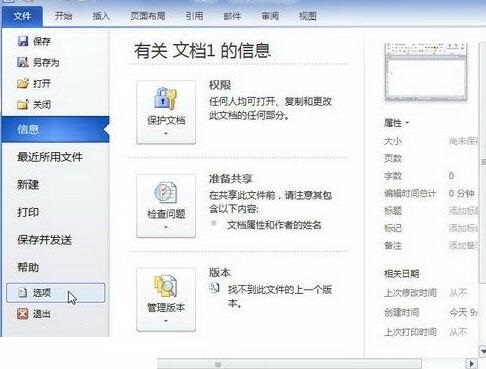Screen dimensions: 486x369
Task: Choose the 关闭 menu entry text
Action: [42, 105]
